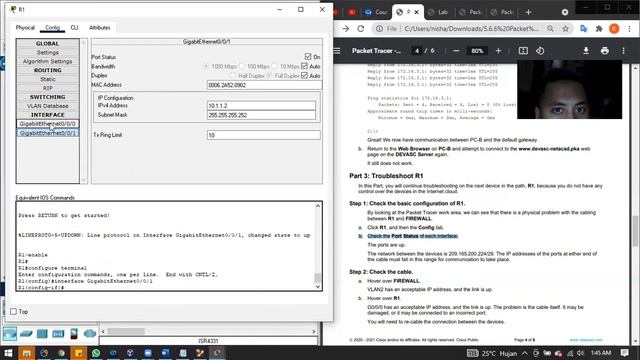Toggle the PDF viewer sidebar menu
Viewport: 640px width, 360px height.
click(x=337, y=51)
